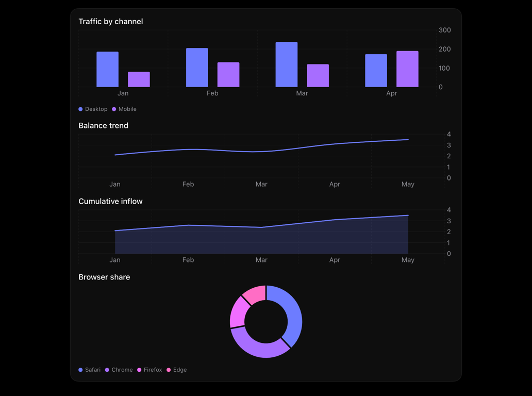Select the Firefox legend entry
The image size is (532, 396).
tap(149, 370)
